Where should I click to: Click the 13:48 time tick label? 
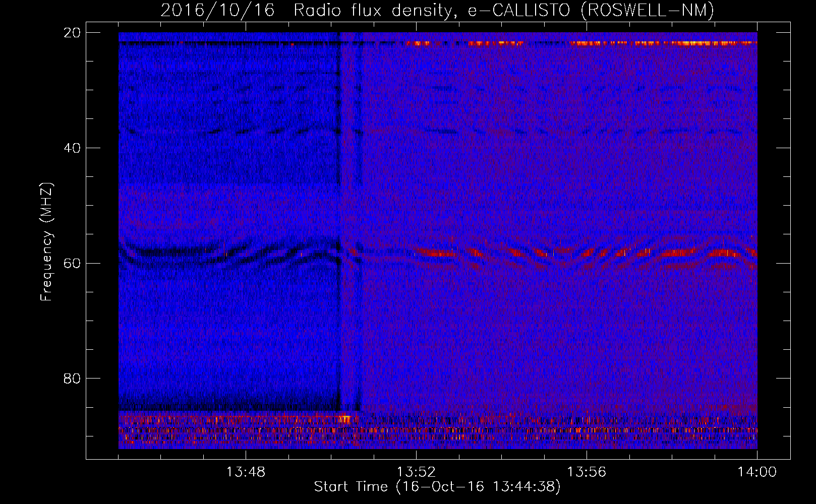(x=246, y=472)
